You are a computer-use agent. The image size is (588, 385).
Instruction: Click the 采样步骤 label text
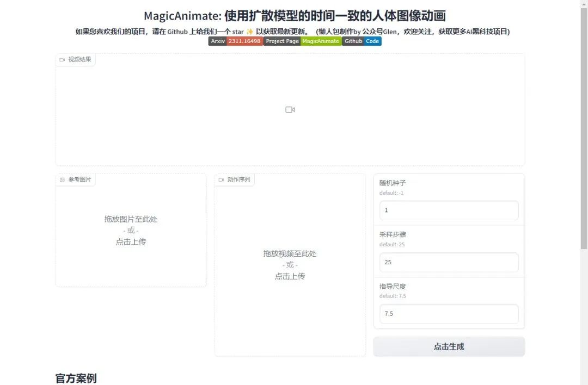393,234
